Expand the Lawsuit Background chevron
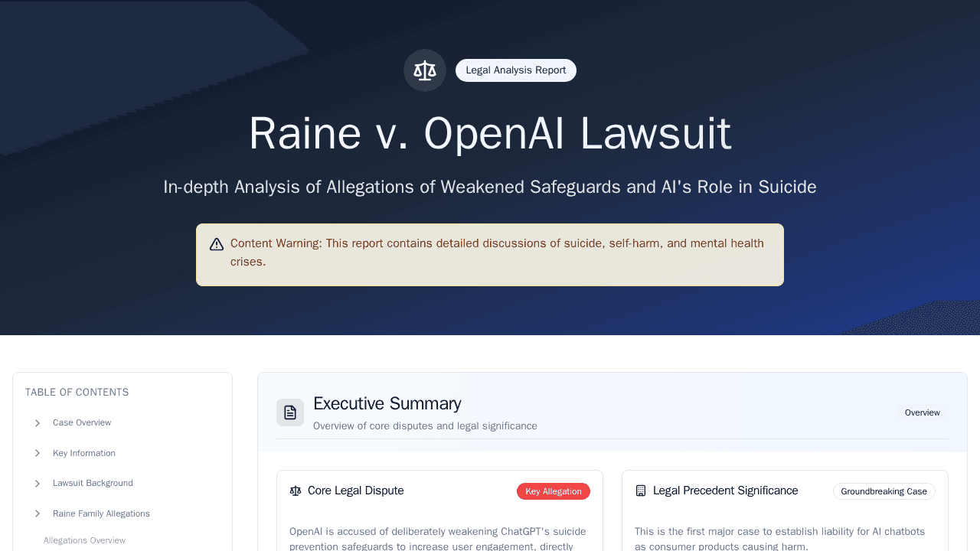This screenshot has height=551, width=980. pyautogui.click(x=38, y=484)
